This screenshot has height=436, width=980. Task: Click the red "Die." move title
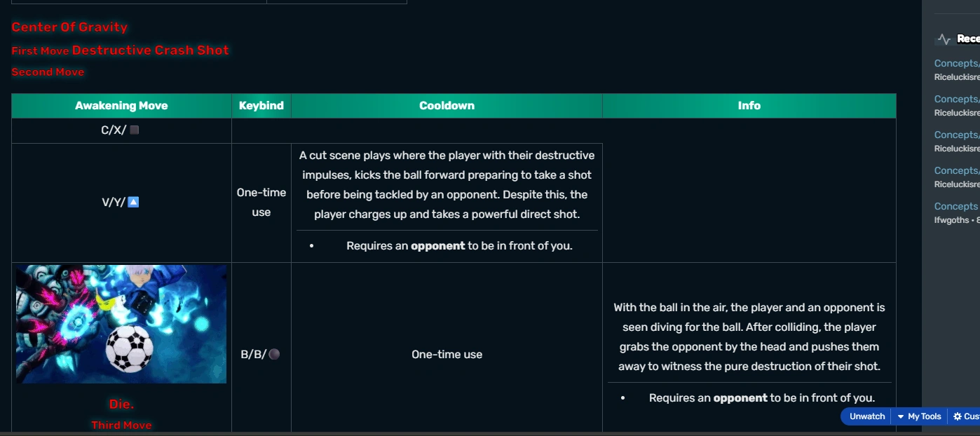tap(121, 404)
